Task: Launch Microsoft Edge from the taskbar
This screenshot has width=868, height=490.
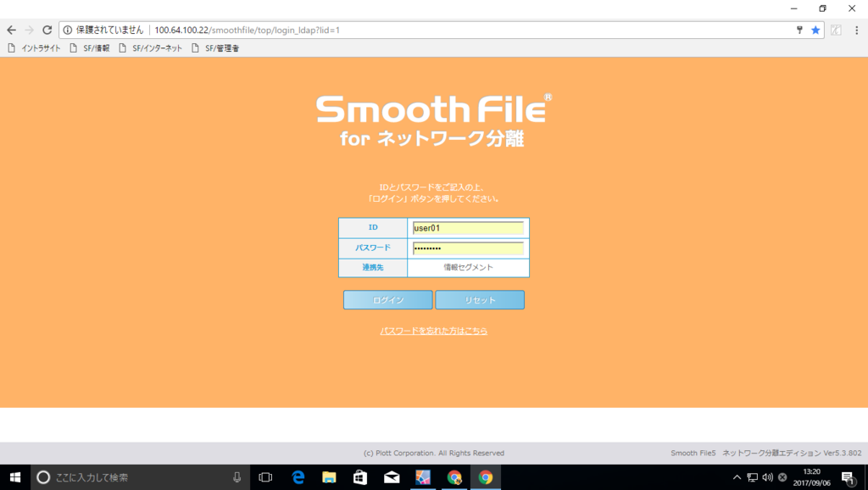Action: tap(297, 477)
